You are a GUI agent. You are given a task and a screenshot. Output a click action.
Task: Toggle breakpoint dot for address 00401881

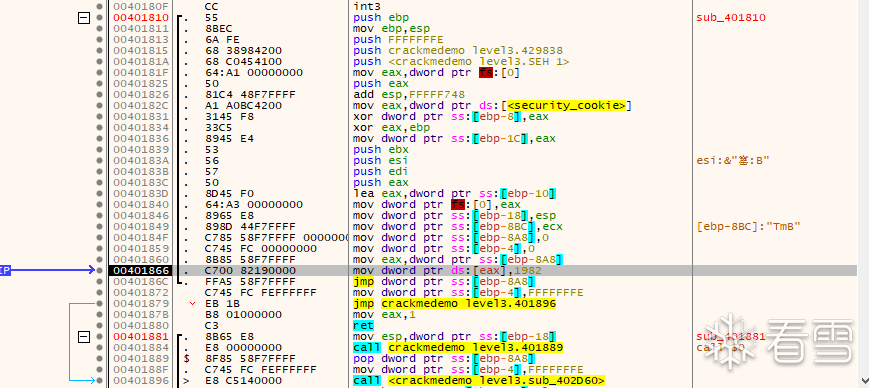coord(100,336)
